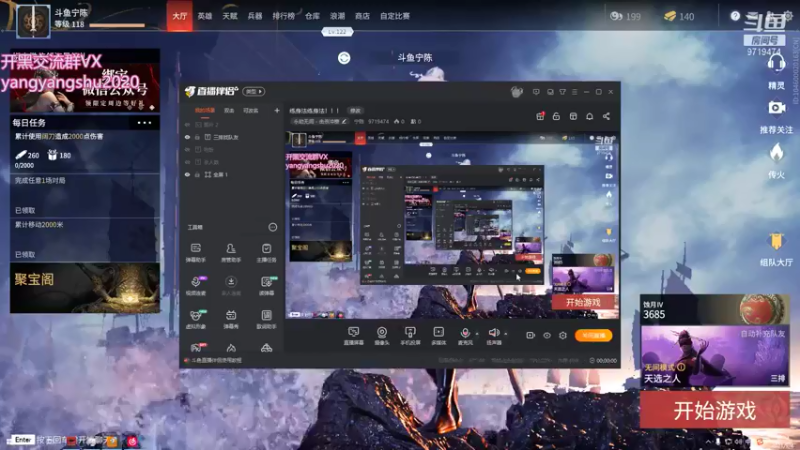Open 商店 tab in game top menu
Viewport: 800px width, 450px height.
(362, 16)
